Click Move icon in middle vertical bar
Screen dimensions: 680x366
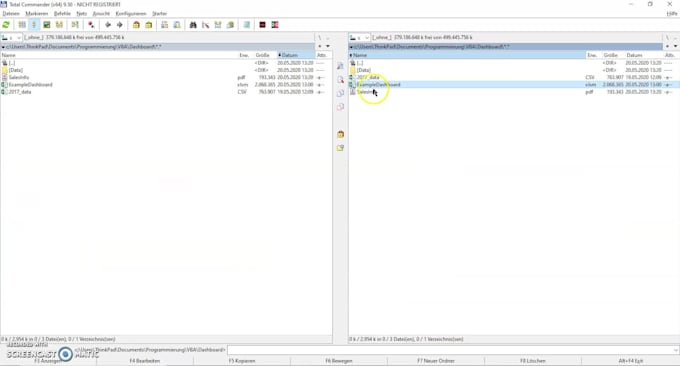click(340, 107)
